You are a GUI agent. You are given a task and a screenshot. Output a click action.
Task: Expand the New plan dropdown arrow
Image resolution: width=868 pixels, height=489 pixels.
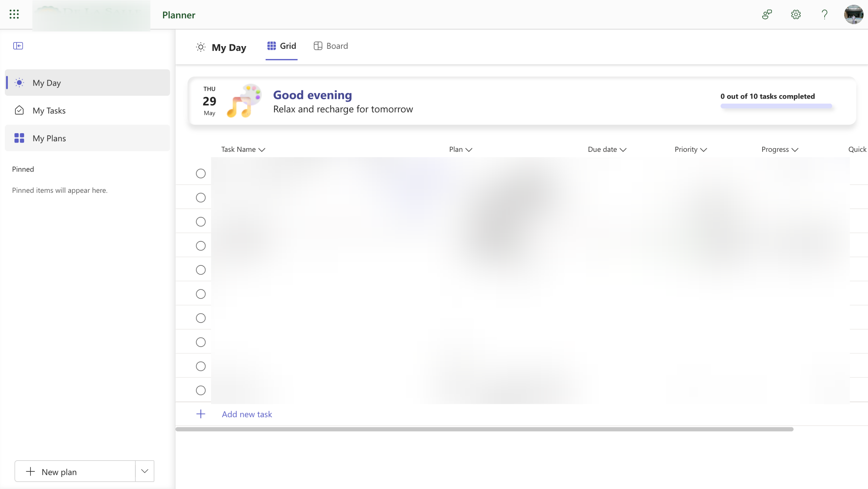click(x=145, y=471)
